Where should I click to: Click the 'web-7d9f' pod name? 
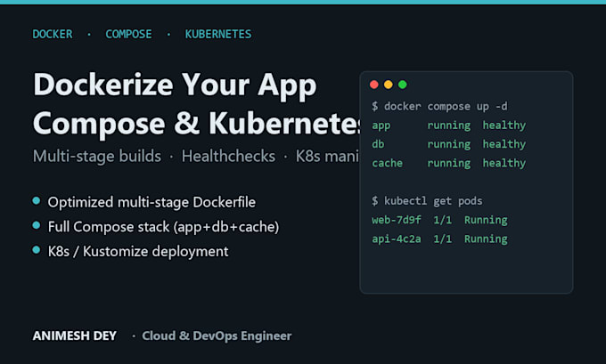397,220
